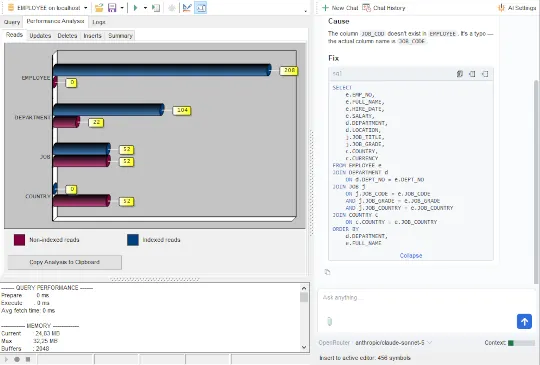
Task: Toggle the highlighted performance analysis icon
Action: (x=200, y=8)
